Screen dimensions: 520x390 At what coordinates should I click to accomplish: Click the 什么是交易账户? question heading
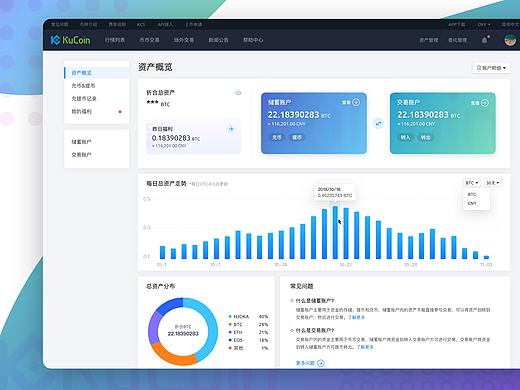(315, 330)
